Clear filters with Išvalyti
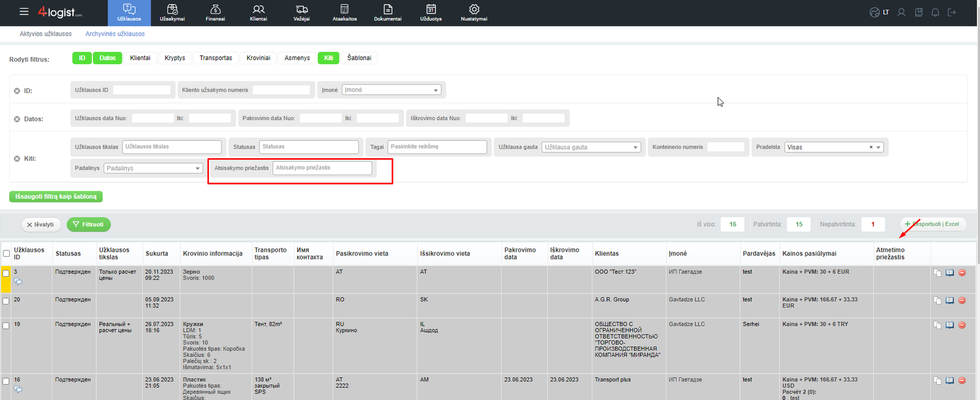This screenshot has width=980, height=400. tap(41, 225)
